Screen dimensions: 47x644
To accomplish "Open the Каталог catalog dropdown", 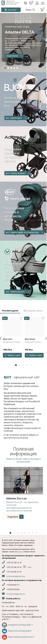I will [11, 10].
